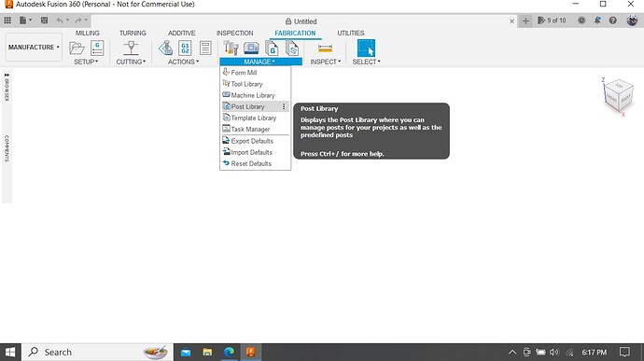Click the Post Library toolbar icon
The image size is (644, 361).
tap(272, 49)
